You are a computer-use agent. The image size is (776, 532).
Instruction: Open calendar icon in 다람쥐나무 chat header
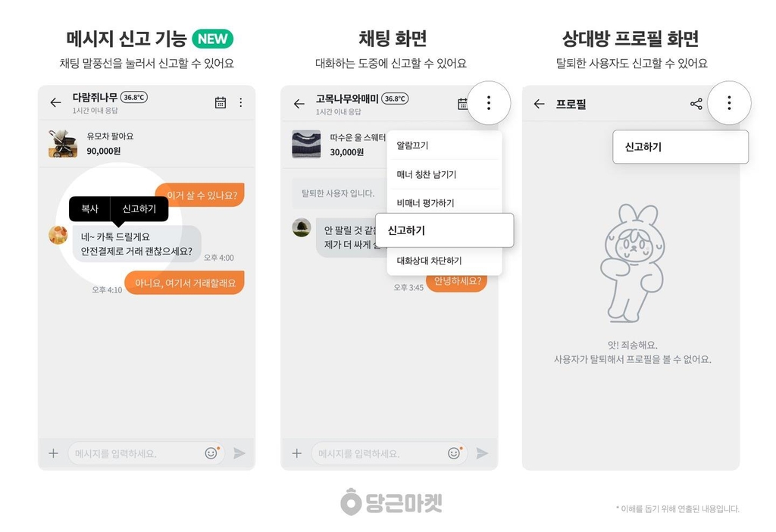click(221, 102)
